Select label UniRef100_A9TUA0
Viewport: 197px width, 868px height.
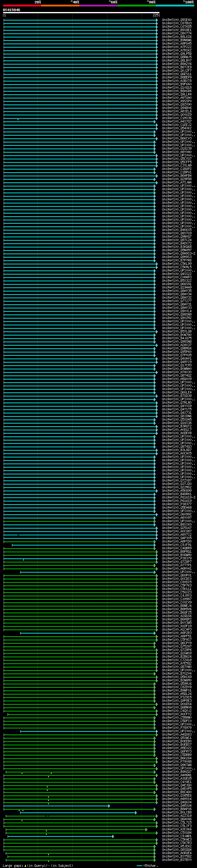[177, 98]
